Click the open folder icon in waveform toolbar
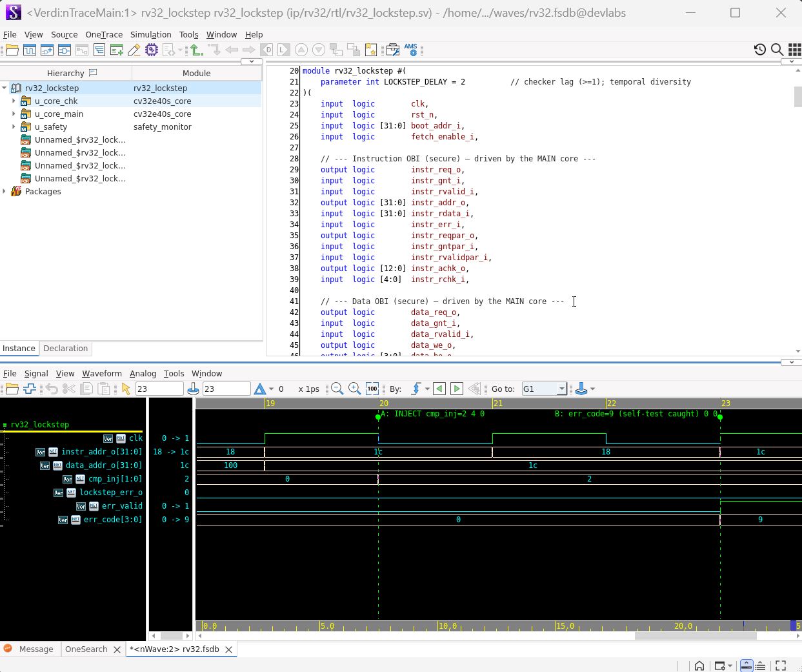802x672 pixels. pos(12,389)
